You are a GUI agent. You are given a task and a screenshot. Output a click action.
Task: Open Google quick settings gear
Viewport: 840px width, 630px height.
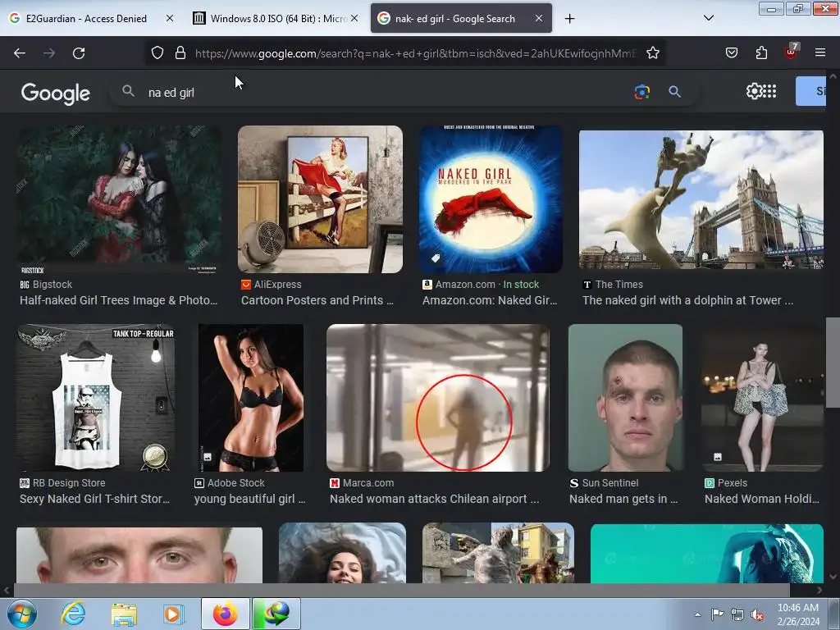click(754, 91)
